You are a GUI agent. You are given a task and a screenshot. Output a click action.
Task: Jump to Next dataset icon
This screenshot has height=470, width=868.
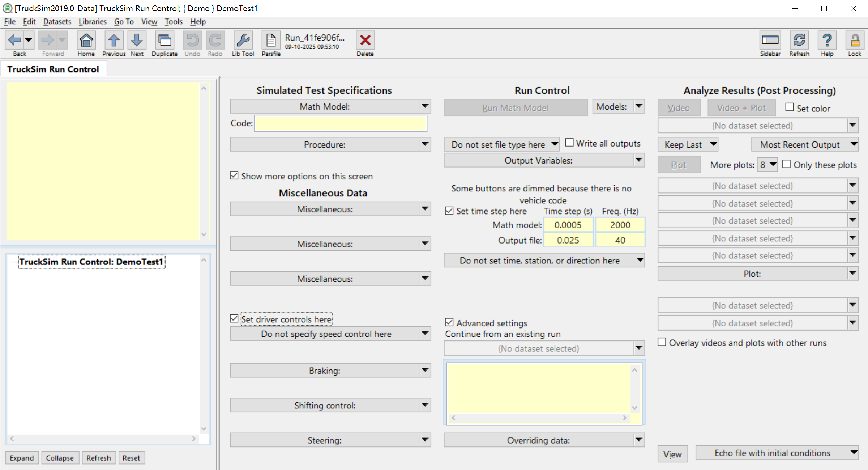tap(137, 40)
